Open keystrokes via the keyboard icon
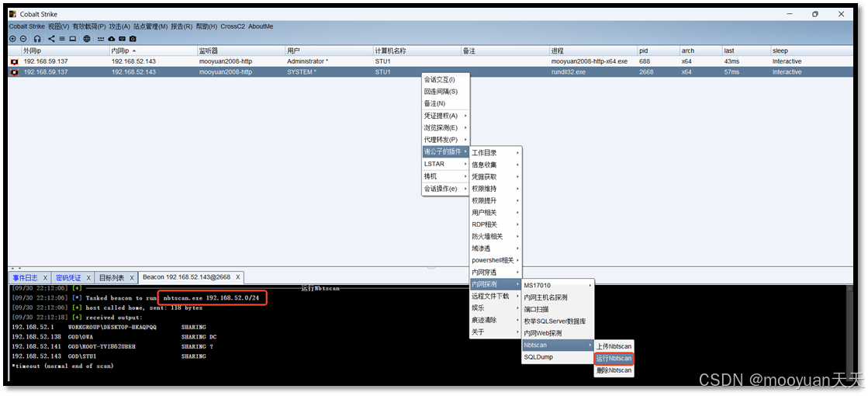The height and width of the screenshot is (396, 868). pos(122,39)
